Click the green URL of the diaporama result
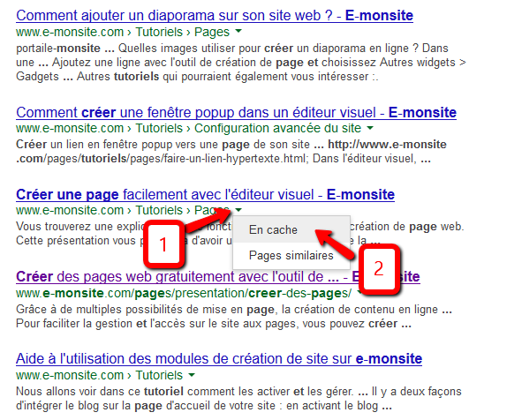Viewport: 522px width, 420px height. coord(123,32)
